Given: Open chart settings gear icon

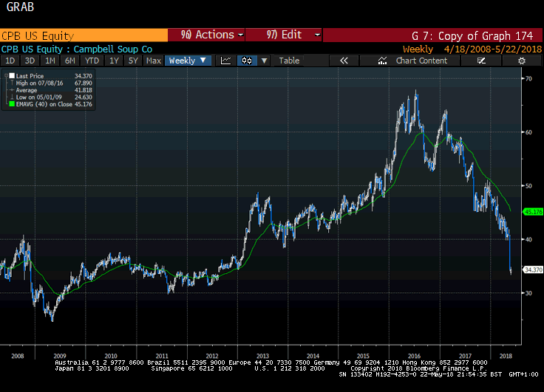Looking at the screenshot, I should tap(521, 61).
